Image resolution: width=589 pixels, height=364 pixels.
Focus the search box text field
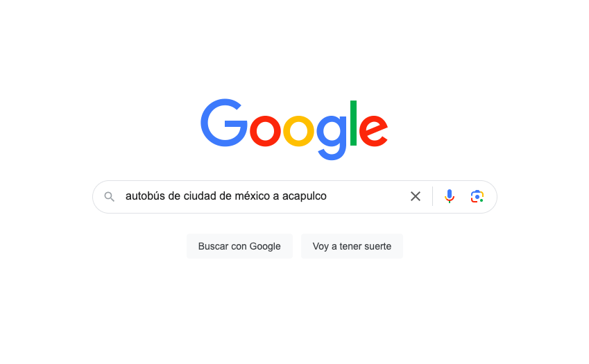coord(263,196)
